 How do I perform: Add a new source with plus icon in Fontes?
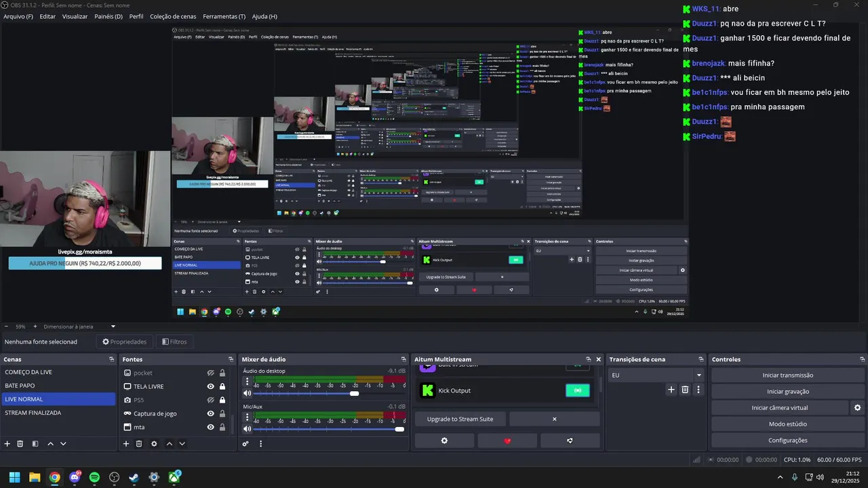click(125, 444)
